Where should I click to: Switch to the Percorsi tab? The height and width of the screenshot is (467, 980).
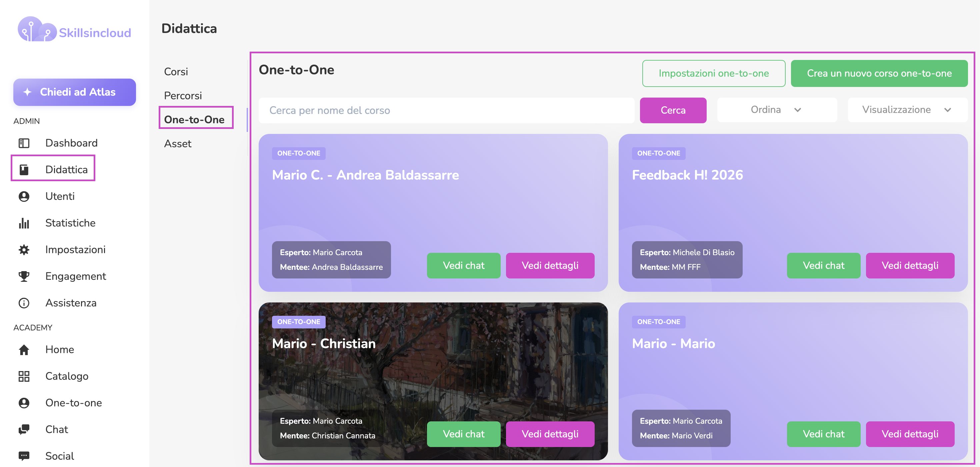183,96
